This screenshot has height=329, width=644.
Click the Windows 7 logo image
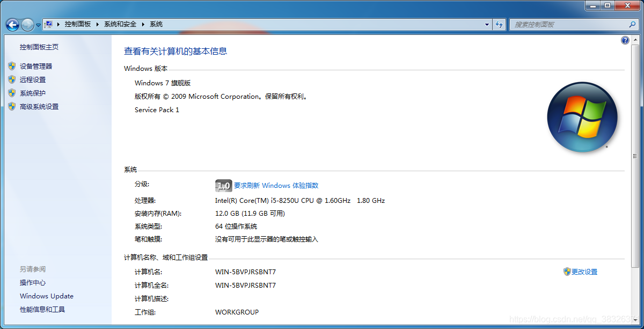pos(582,116)
